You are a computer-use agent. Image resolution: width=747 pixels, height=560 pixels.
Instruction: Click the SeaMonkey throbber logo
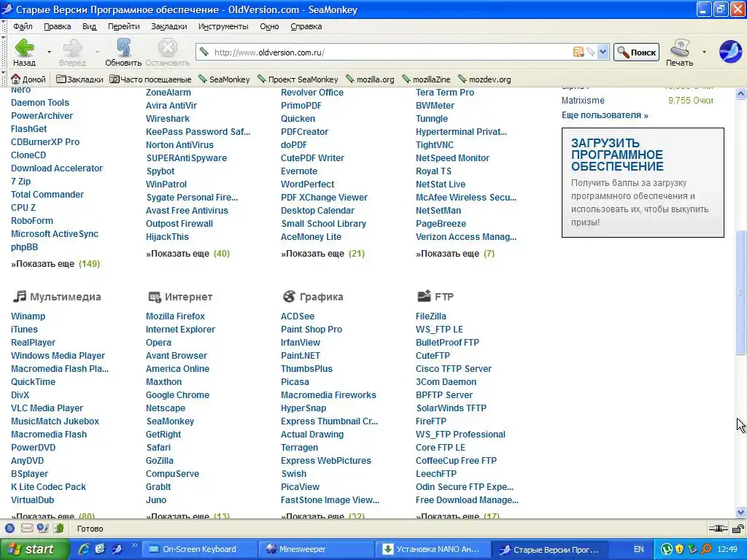pyautogui.click(x=730, y=52)
